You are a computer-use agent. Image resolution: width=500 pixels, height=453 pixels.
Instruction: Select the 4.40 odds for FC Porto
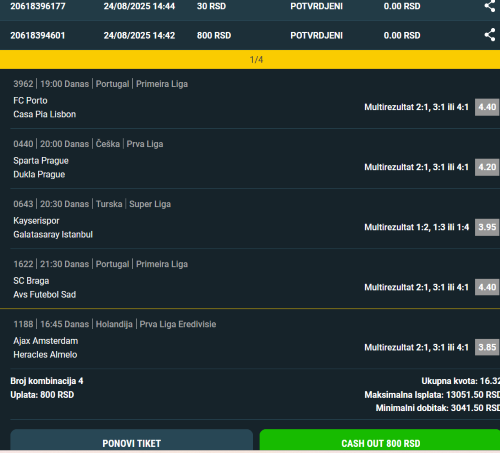click(x=487, y=107)
